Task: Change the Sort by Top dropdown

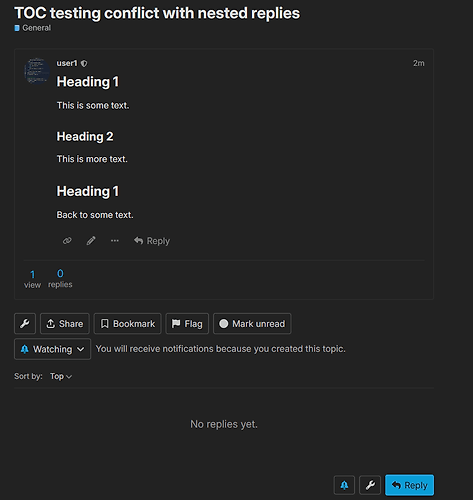Action: coord(61,376)
